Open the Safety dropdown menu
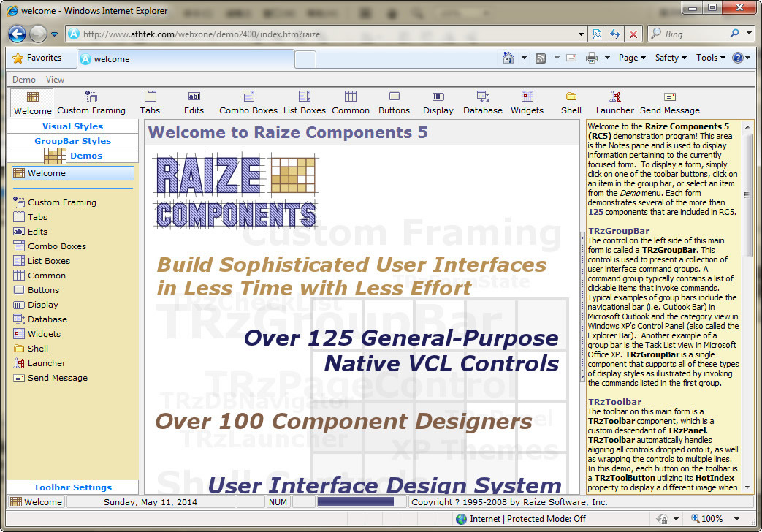Viewport: 762px width, 532px height. point(670,58)
